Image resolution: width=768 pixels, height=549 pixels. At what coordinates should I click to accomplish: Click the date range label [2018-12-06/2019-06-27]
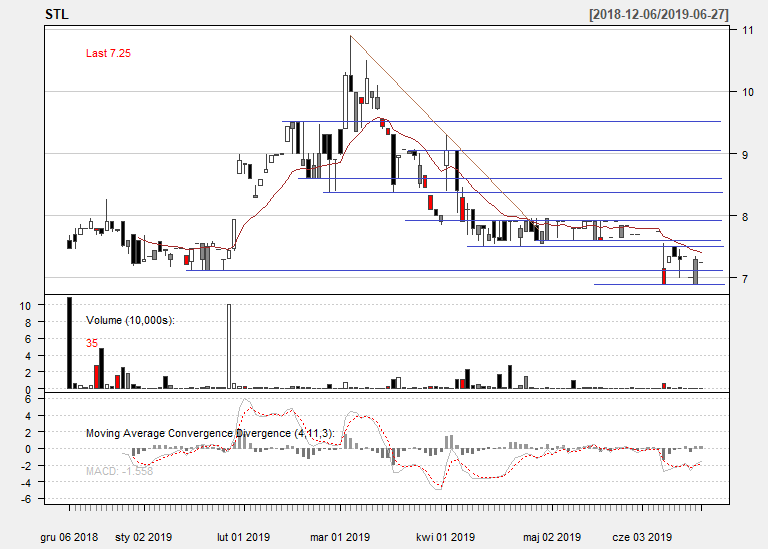659,14
